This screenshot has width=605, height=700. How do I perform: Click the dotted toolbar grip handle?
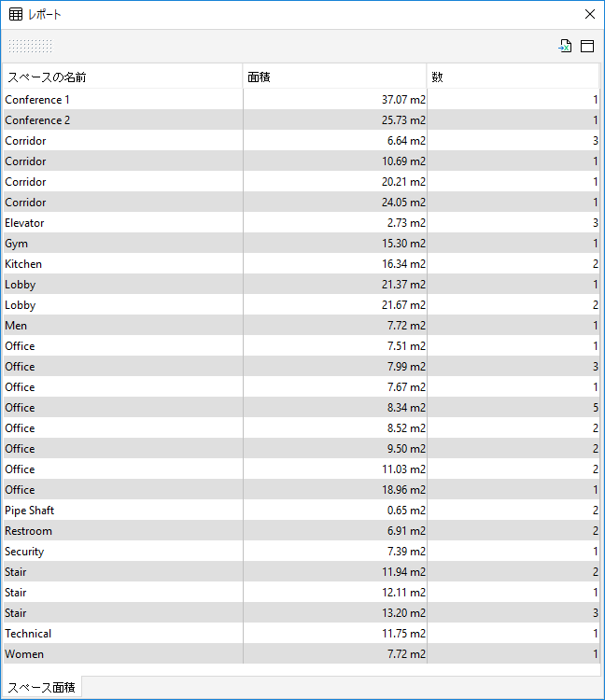[x=31, y=46]
